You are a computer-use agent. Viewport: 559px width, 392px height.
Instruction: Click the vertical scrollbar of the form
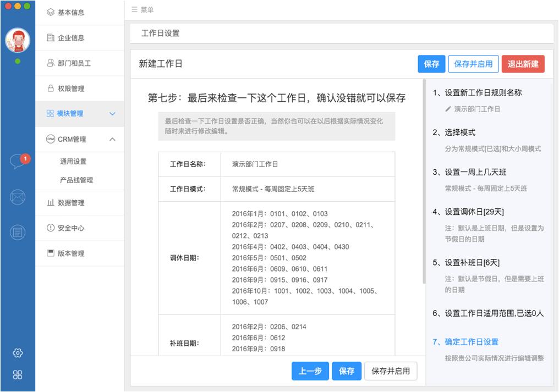[x=424, y=181]
